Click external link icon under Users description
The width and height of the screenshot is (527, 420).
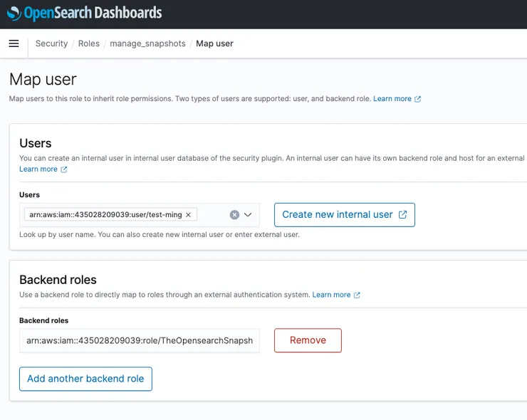[x=64, y=169]
